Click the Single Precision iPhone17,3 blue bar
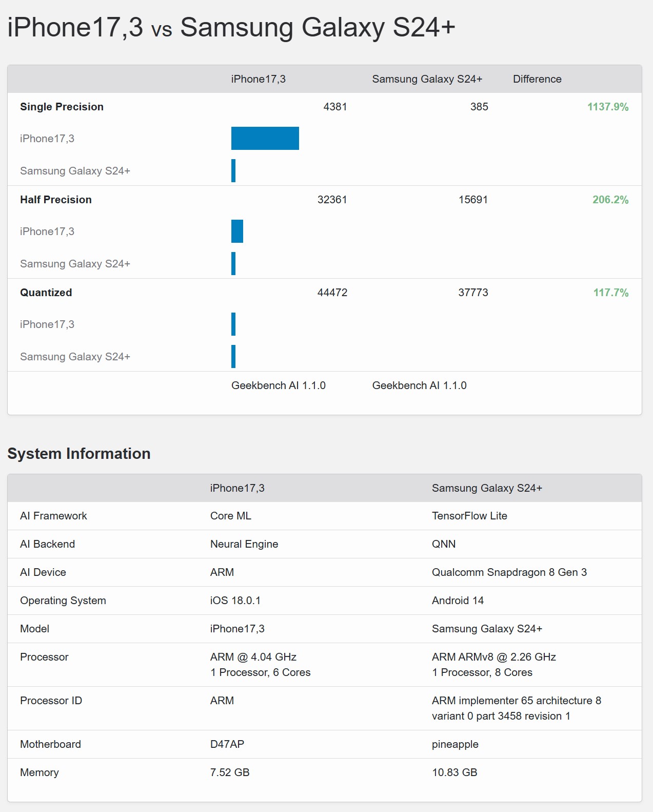This screenshot has height=812, width=653. [265, 139]
